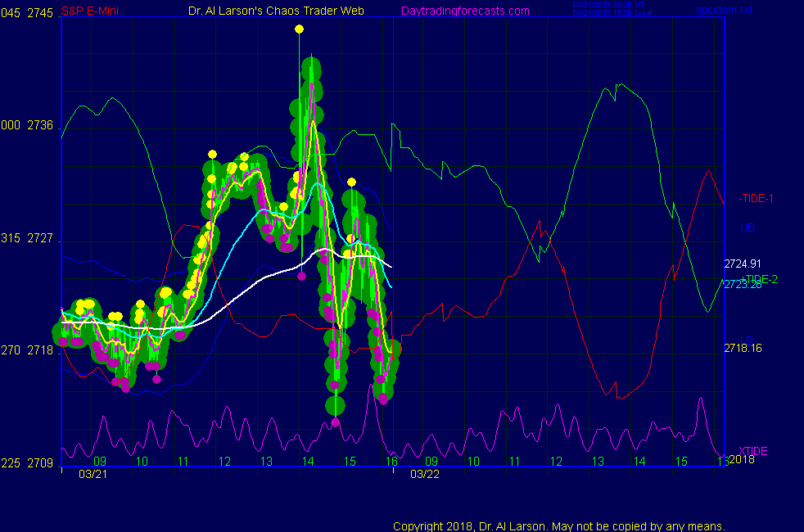Click the yellow '2718.16' price value

click(743, 349)
